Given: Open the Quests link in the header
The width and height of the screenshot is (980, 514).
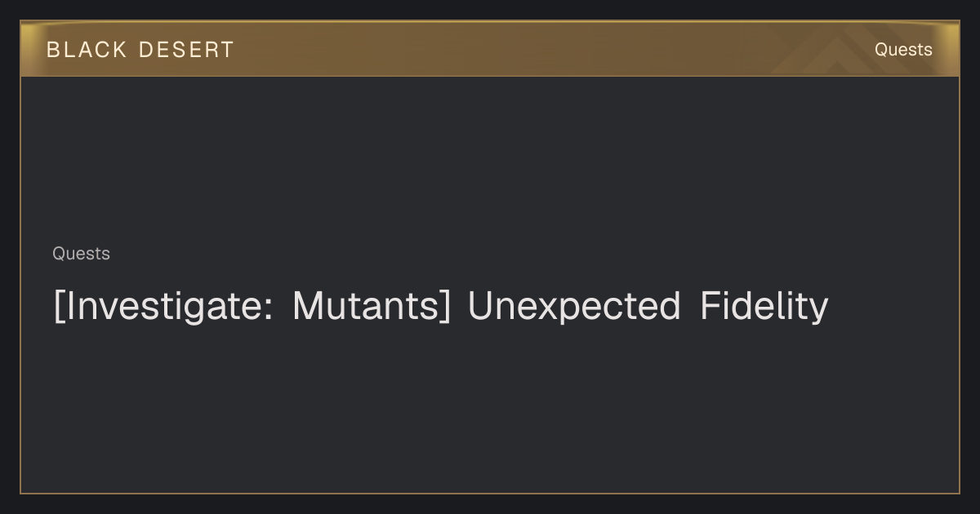Looking at the screenshot, I should point(903,50).
